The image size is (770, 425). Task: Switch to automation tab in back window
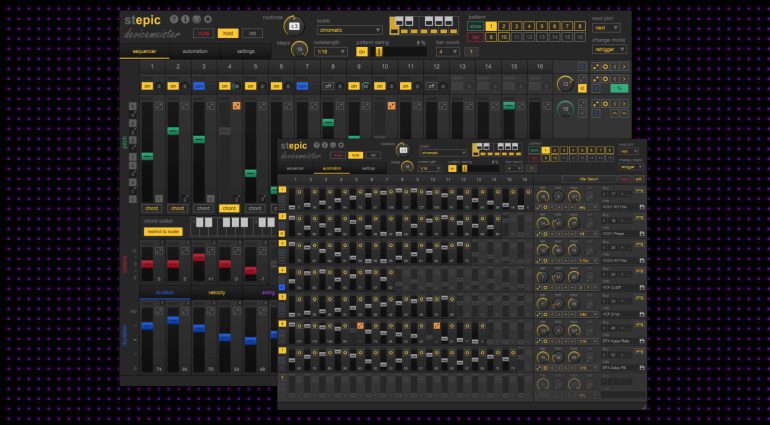195,51
